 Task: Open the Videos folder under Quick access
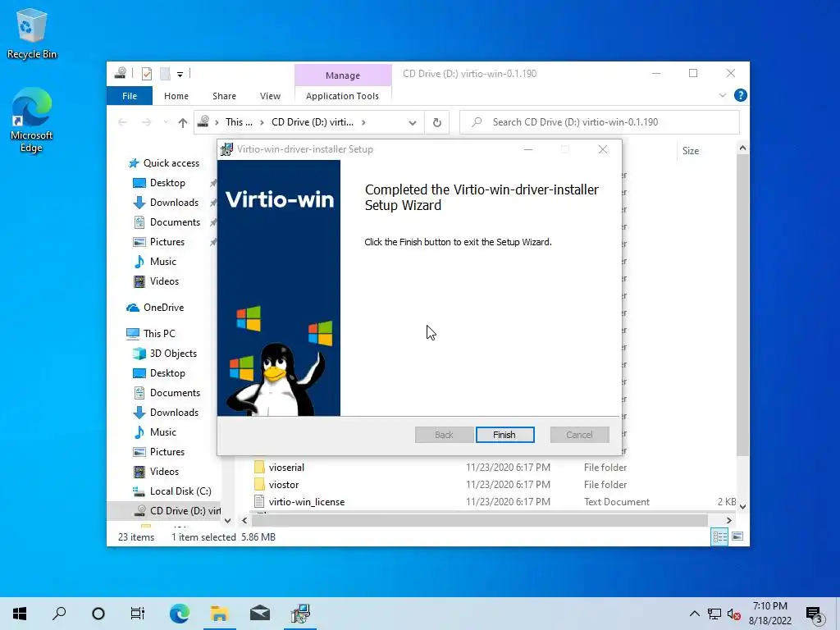coord(164,281)
